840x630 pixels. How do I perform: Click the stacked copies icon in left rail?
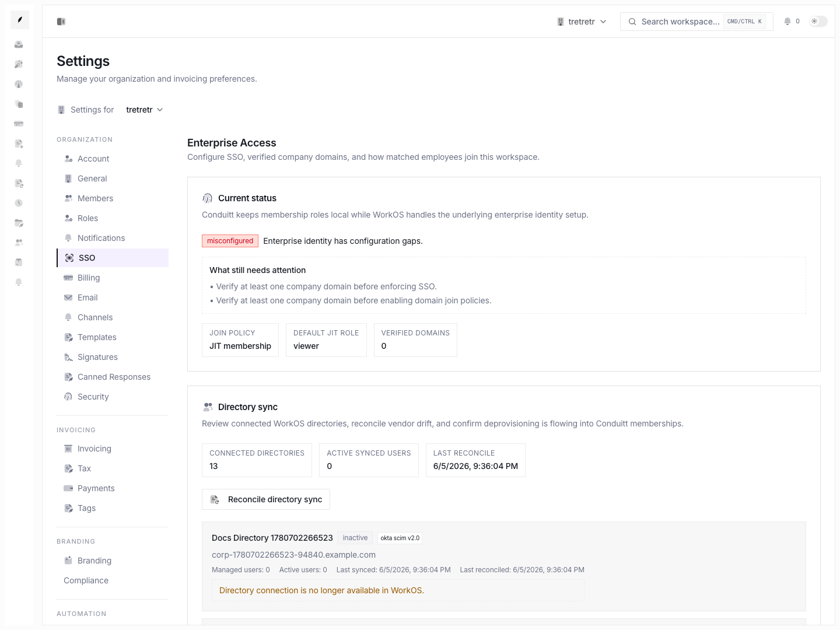pos(19,104)
